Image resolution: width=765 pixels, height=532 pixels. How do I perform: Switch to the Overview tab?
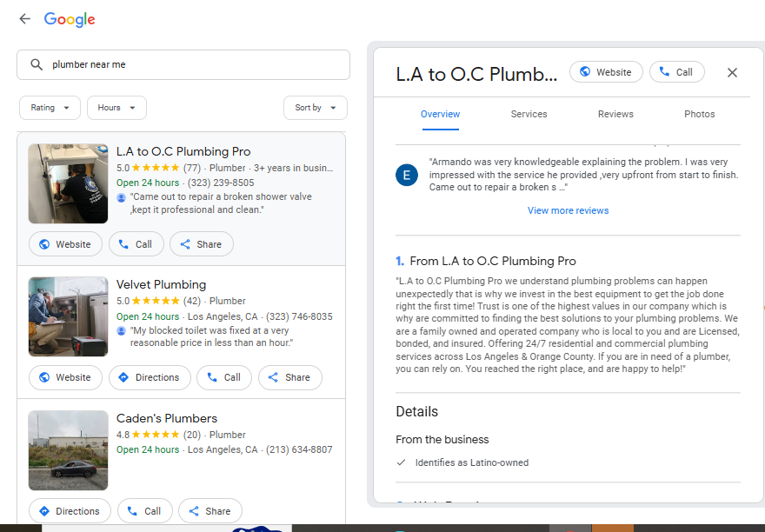(x=440, y=114)
